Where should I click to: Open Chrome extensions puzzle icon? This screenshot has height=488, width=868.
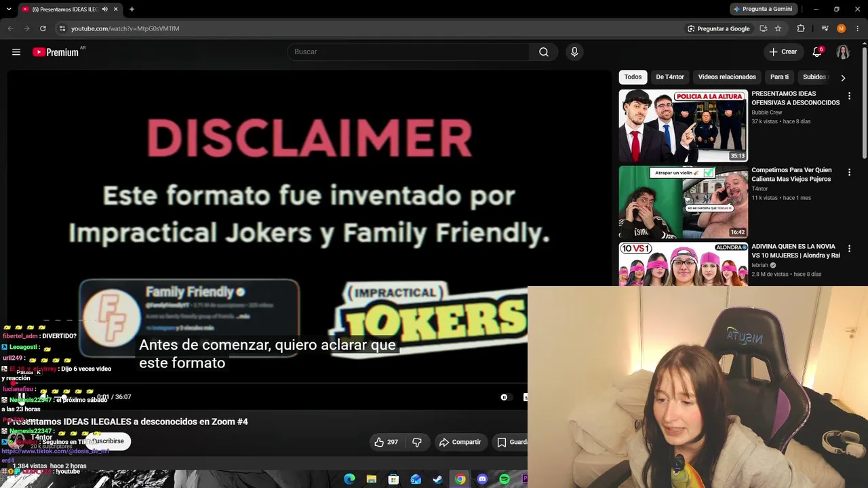point(801,28)
